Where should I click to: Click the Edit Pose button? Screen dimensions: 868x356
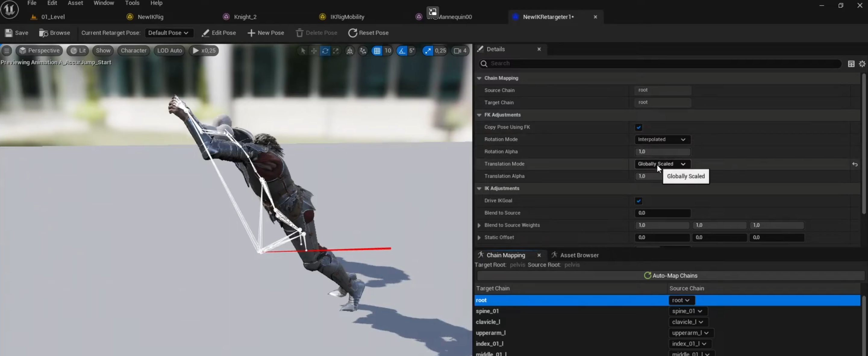click(219, 33)
